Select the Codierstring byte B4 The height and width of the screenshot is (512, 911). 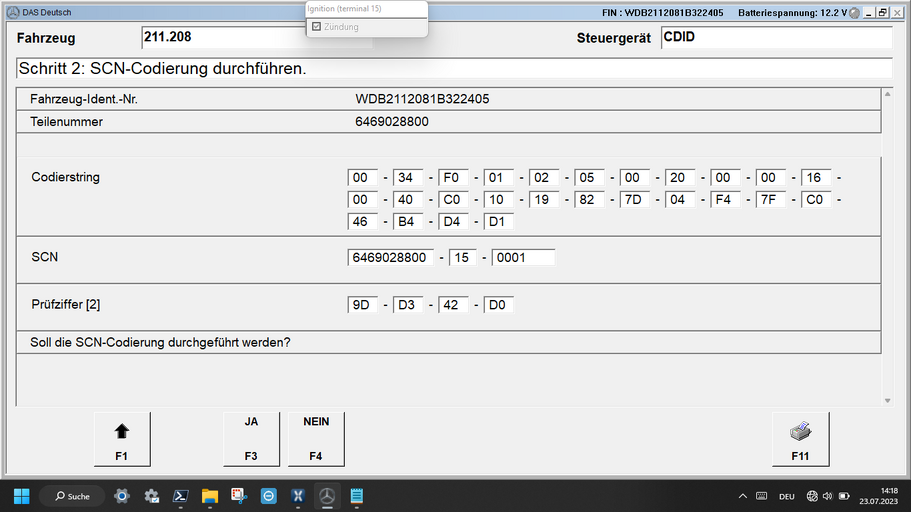coord(408,221)
